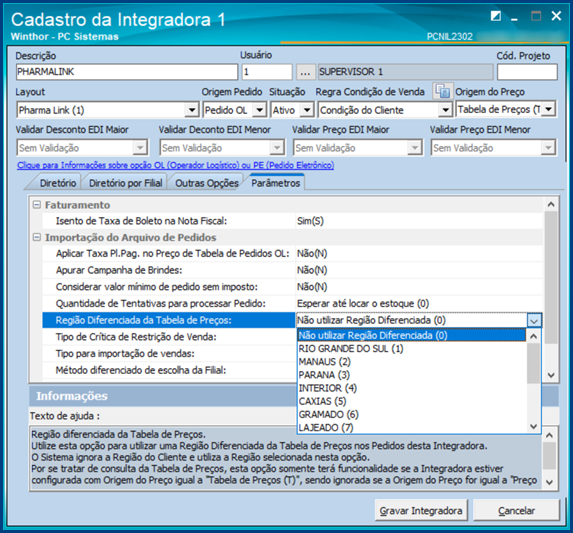Open the OL or PE information link
The image size is (573, 533).
coord(175,165)
